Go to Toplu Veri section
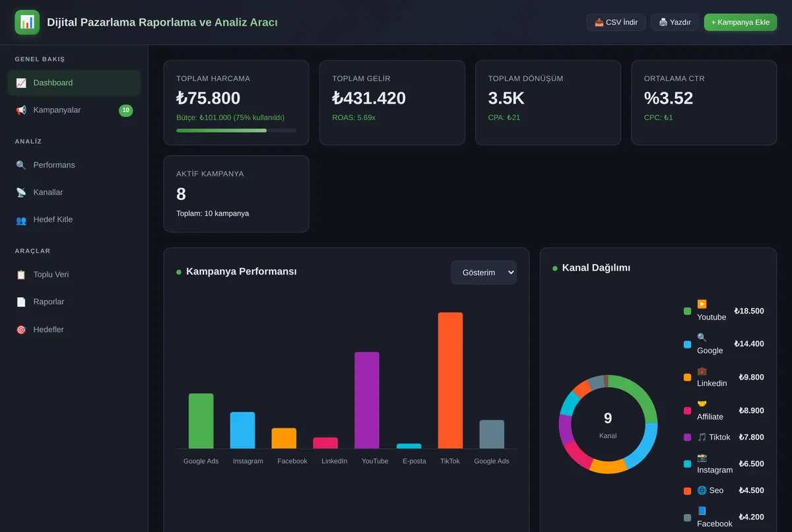Image resolution: width=792 pixels, height=532 pixels. [x=74, y=275]
